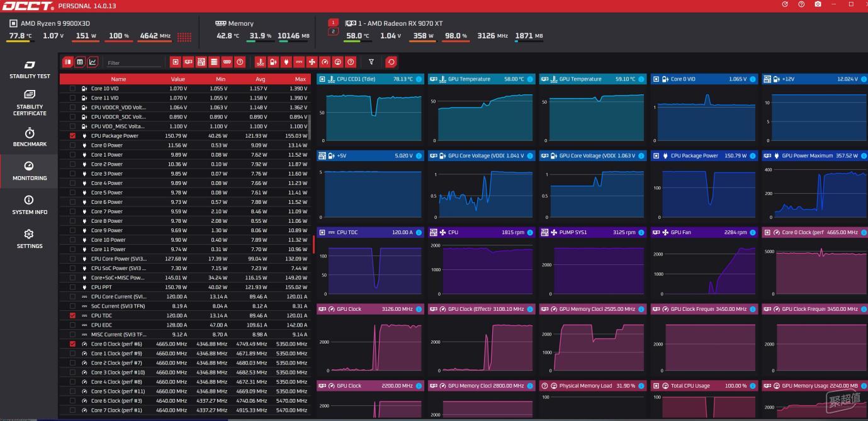Toggle the current sensor filter icon
The image size is (868, 421).
(x=299, y=62)
